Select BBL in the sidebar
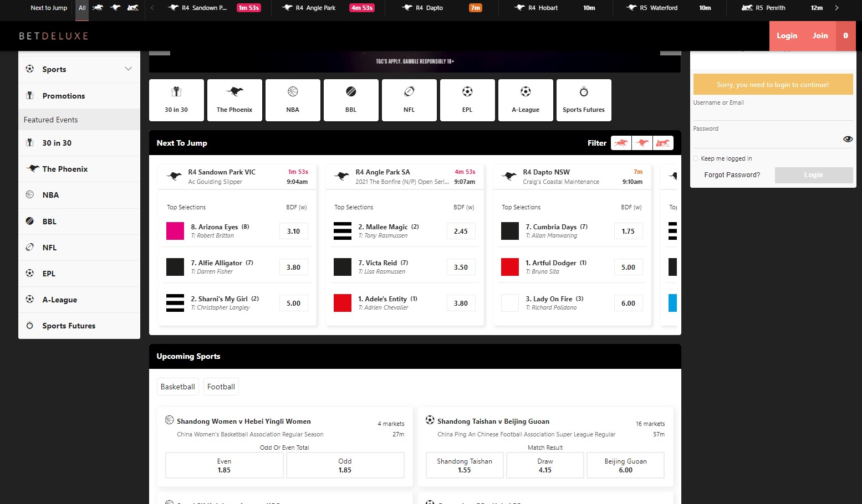This screenshot has width=862, height=504. click(79, 222)
